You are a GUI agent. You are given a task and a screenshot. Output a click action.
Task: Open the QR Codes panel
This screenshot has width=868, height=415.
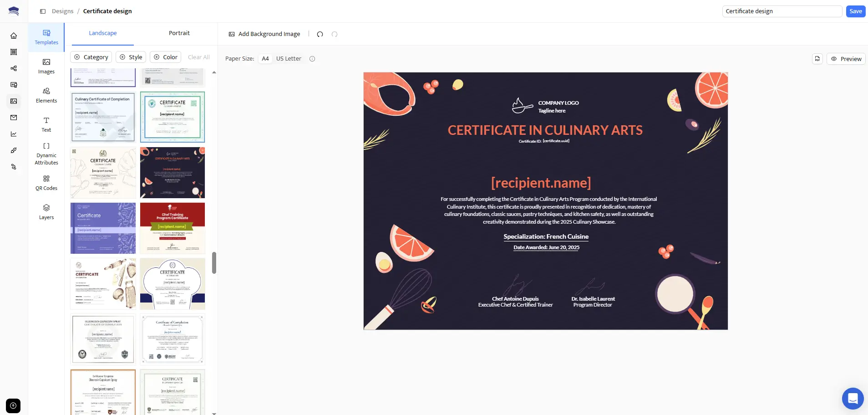click(46, 183)
